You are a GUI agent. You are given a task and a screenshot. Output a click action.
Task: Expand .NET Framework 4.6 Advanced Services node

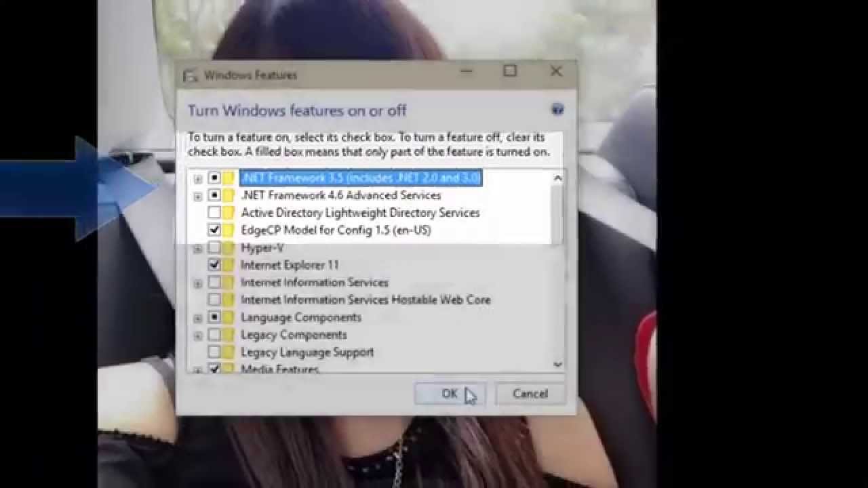click(198, 197)
